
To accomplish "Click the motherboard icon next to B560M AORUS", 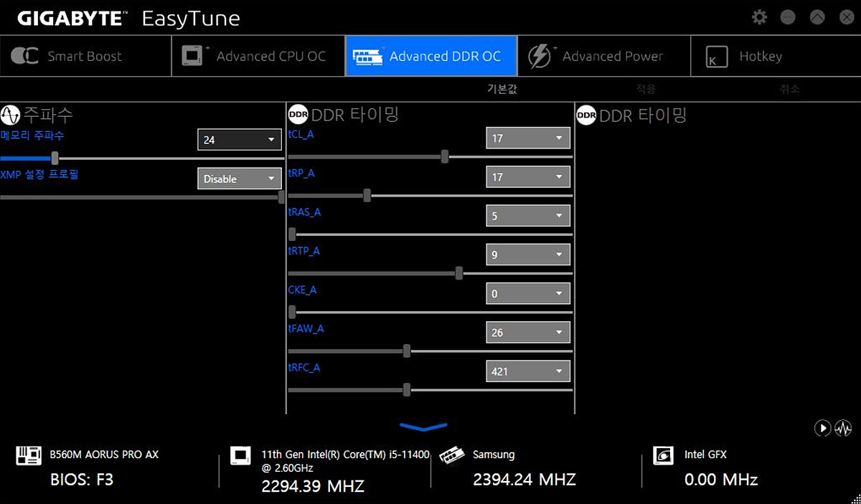I will [x=28, y=455].
